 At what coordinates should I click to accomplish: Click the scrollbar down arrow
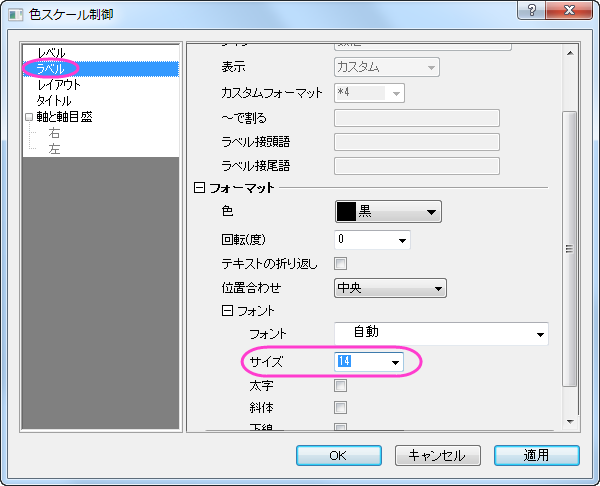tap(570, 422)
